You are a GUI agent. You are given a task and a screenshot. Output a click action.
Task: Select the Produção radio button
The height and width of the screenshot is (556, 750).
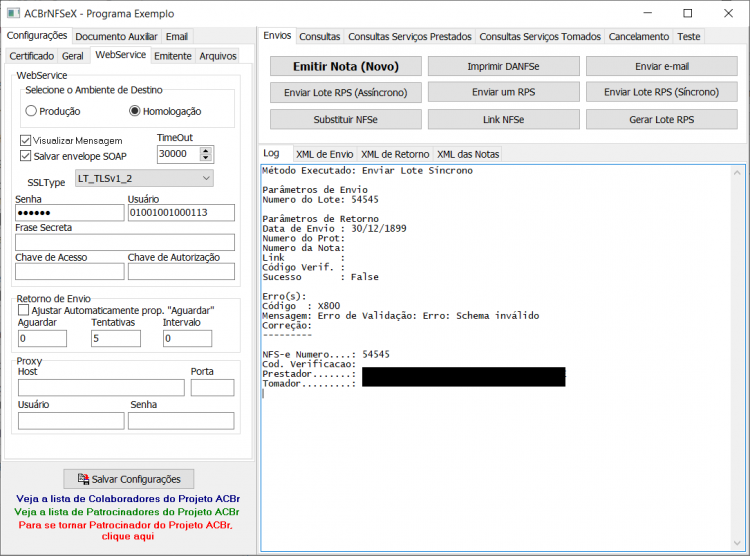[x=31, y=111]
